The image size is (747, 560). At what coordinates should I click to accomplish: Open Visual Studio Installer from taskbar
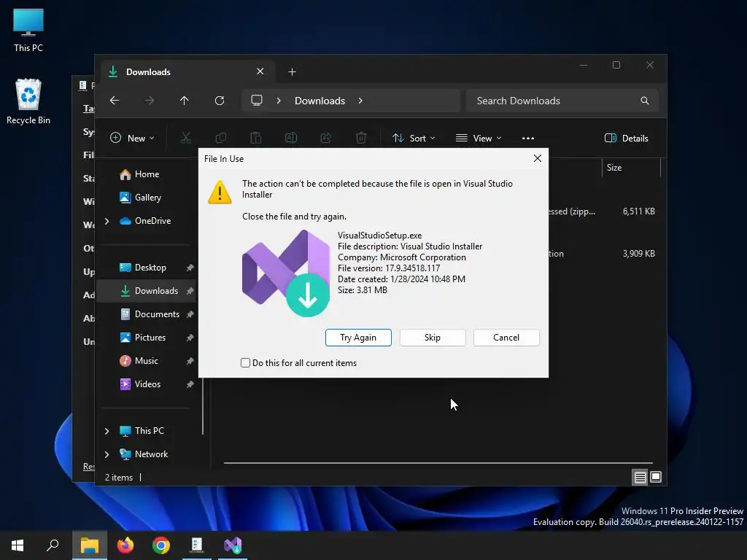tap(233, 545)
